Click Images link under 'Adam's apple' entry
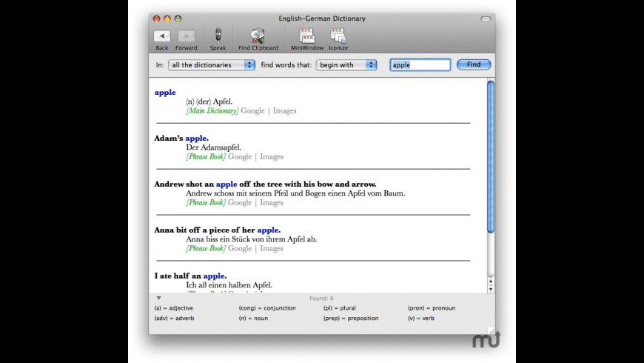The width and height of the screenshot is (644, 363). point(272,157)
